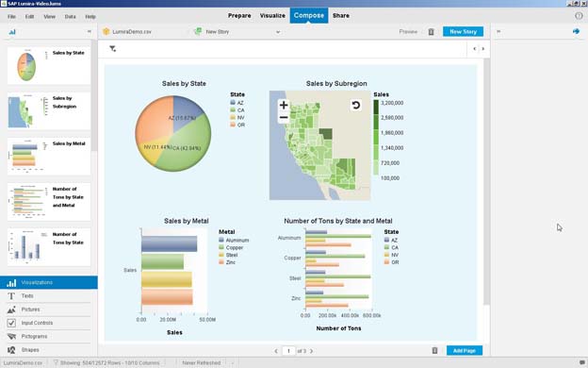The height and width of the screenshot is (368, 588).
Task: Switch to the Visualize tab
Action: point(272,16)
